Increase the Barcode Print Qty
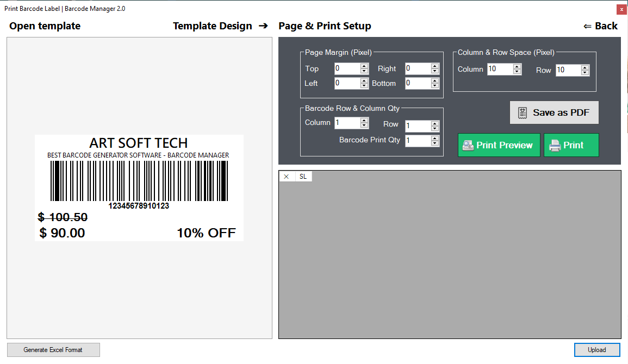The width and height of the screenshot is (628, 364). click(x=434, y=139)
